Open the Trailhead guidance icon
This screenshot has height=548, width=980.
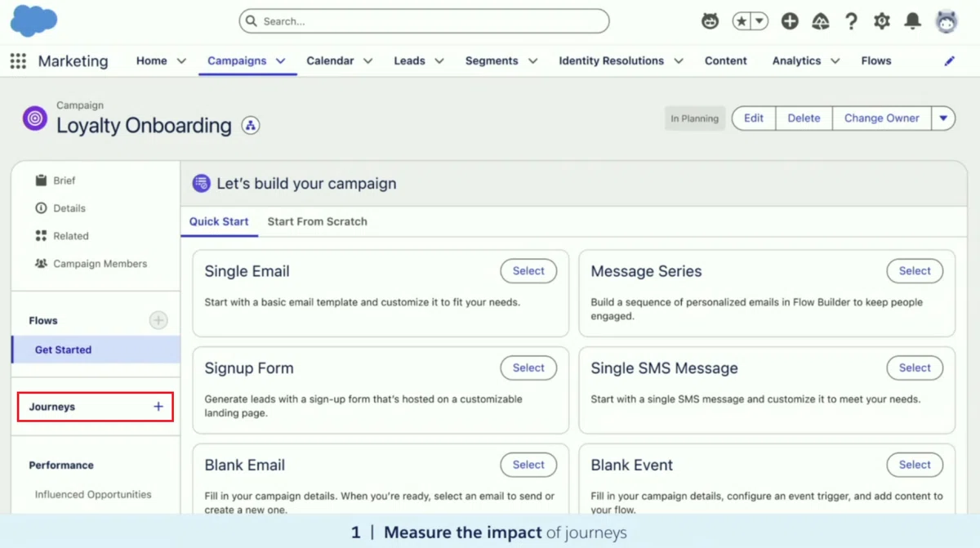821,22
